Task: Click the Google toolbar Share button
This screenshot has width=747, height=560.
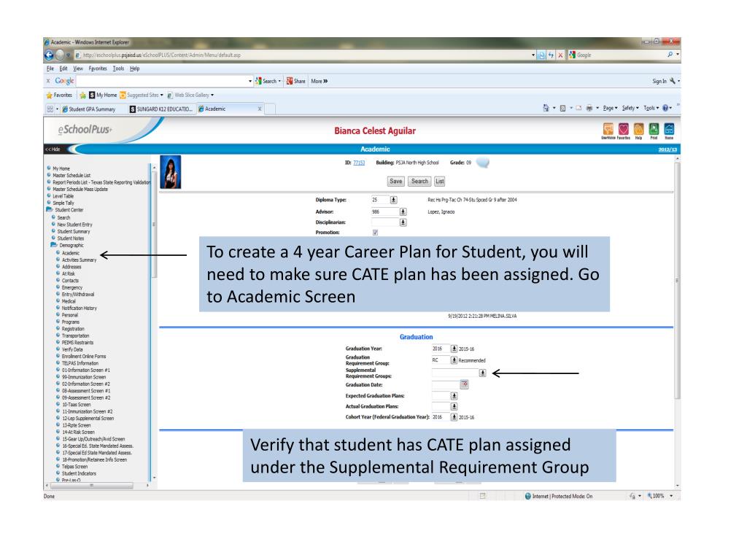Action: [296, 81]
